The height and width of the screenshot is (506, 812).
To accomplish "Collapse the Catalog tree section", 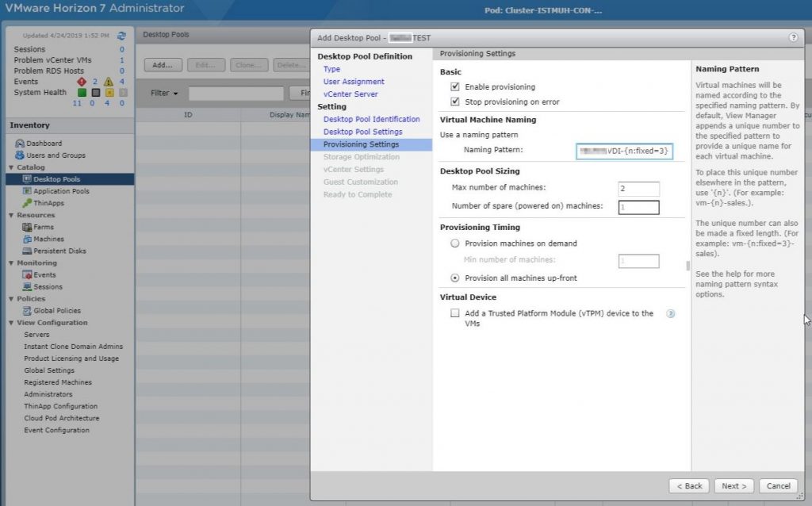I will [x=11, y=168].
